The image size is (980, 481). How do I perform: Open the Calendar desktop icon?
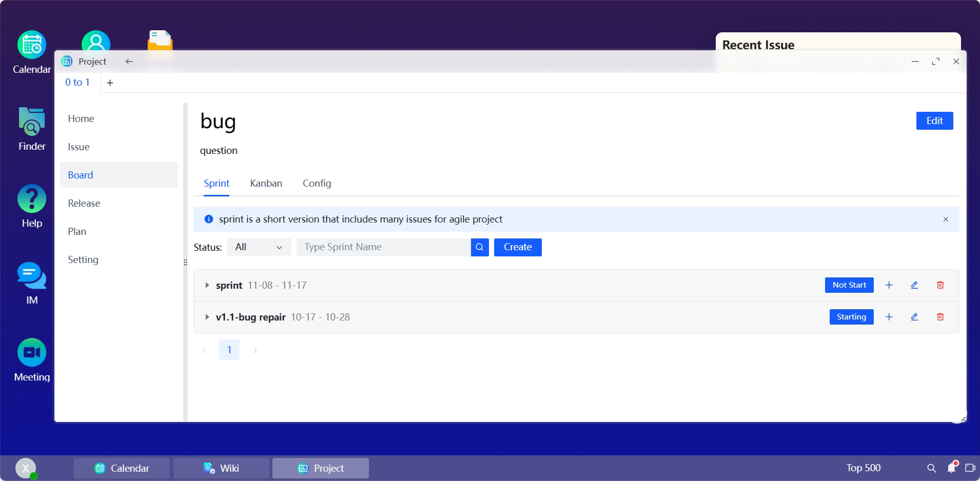(x=32, y=46)
